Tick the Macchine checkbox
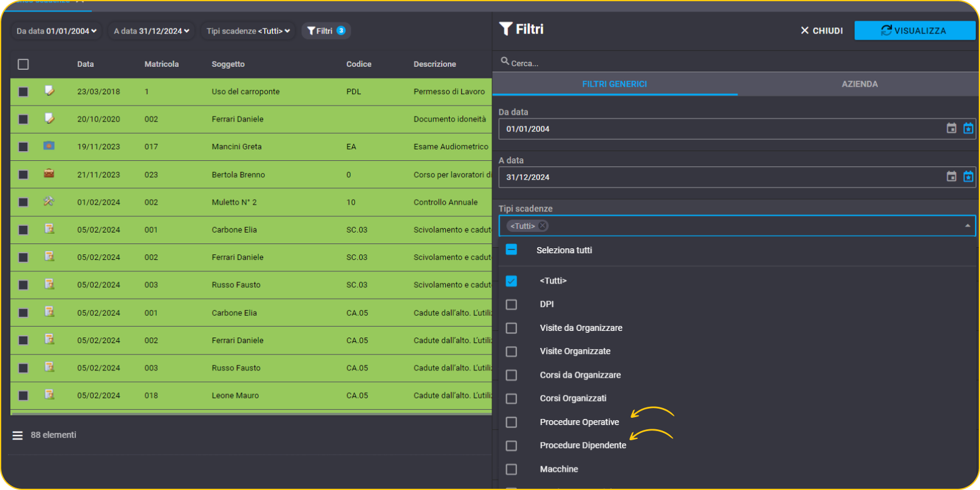980x490 pixels. (x=512, y=469)
